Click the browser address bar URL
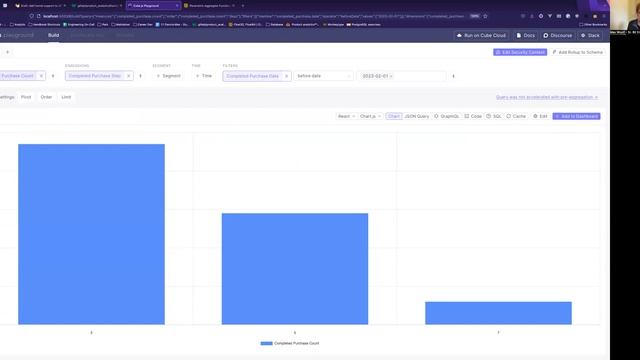The width and height of the screenshot is (640, 360). 253,16
